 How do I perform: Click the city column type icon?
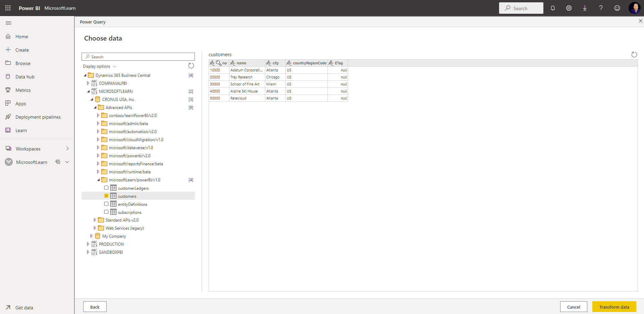[269, 63]
